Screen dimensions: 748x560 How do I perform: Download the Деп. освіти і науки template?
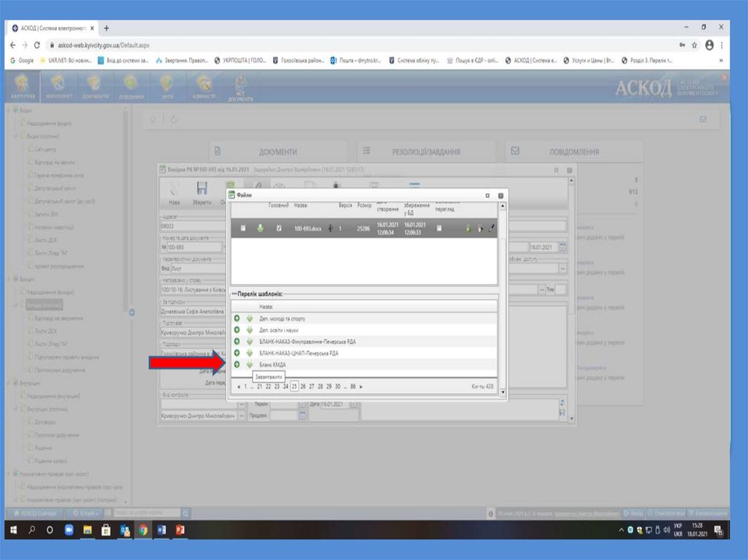pyautogui.click(x=250, y=329)
